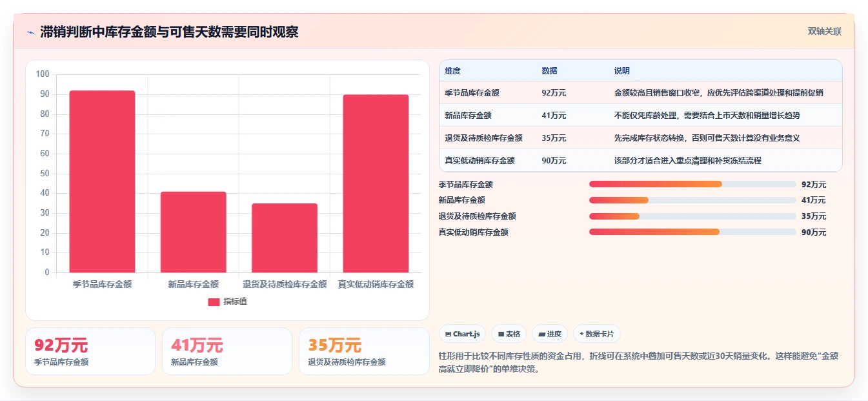Click the sparkle icon in the 数据卡片 tag
868x401 pixels.
[582, 334]
